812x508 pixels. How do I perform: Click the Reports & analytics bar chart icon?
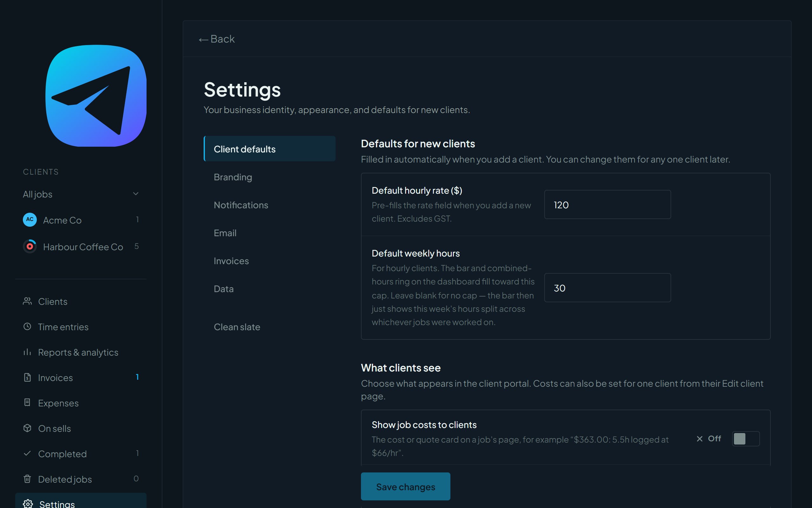28,352
